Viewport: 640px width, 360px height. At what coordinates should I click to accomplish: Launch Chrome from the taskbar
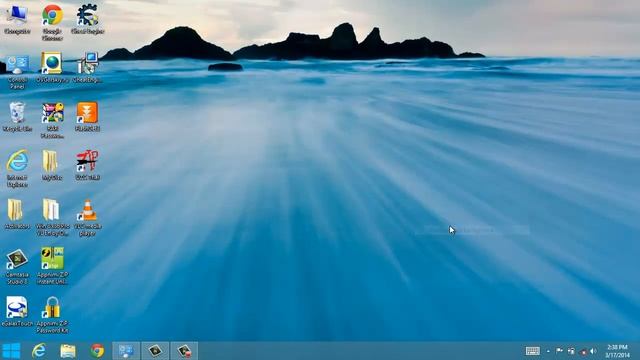tap(97, 351)
